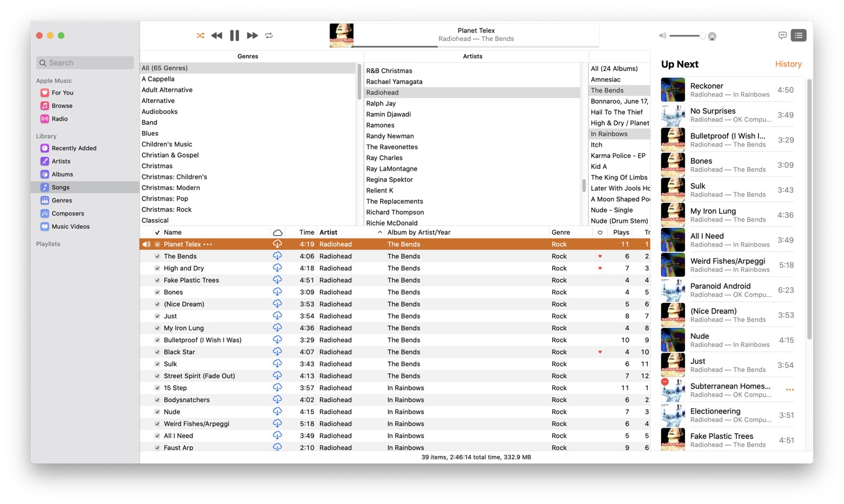
Task: Uncheck the Fake Plastic Trees checkbox
Action: coord(157,281)
